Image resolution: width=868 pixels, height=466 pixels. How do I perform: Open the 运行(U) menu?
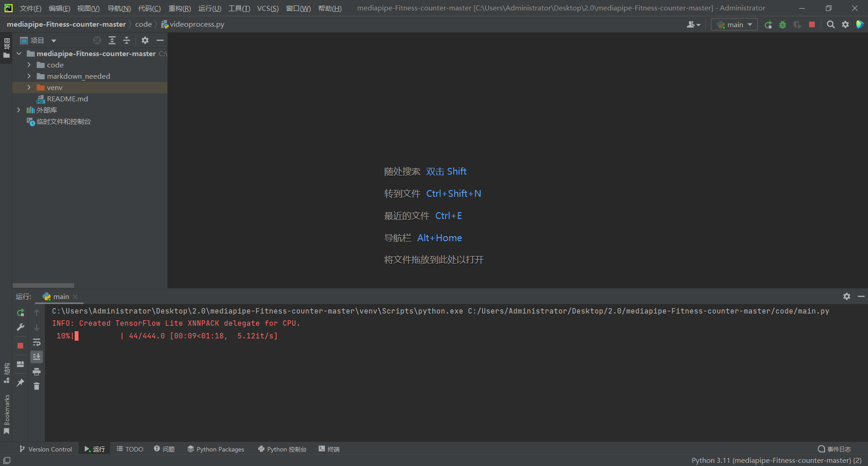pyautogui.click(x=210, y=9)
